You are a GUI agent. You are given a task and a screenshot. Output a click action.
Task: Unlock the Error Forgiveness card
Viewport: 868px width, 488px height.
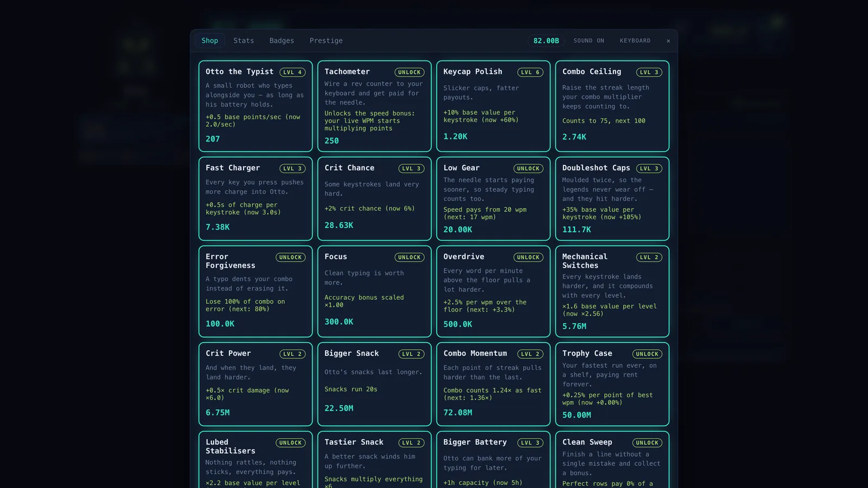point(256,291)
